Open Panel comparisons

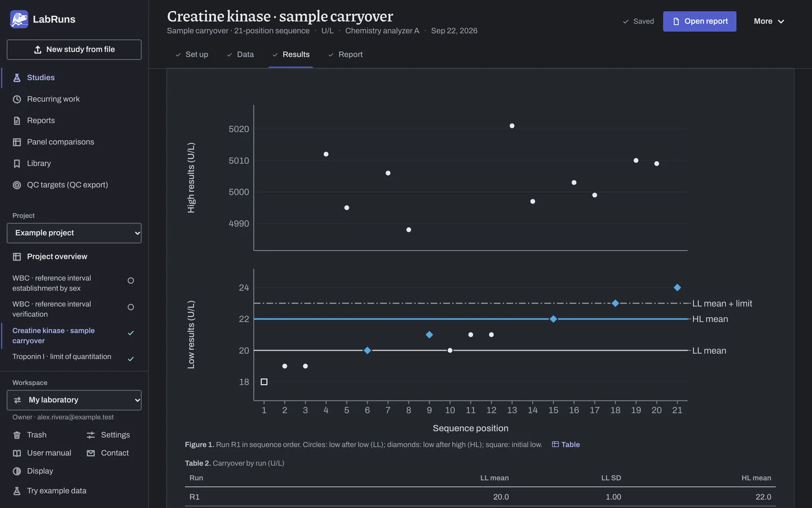tap(74, 142)
